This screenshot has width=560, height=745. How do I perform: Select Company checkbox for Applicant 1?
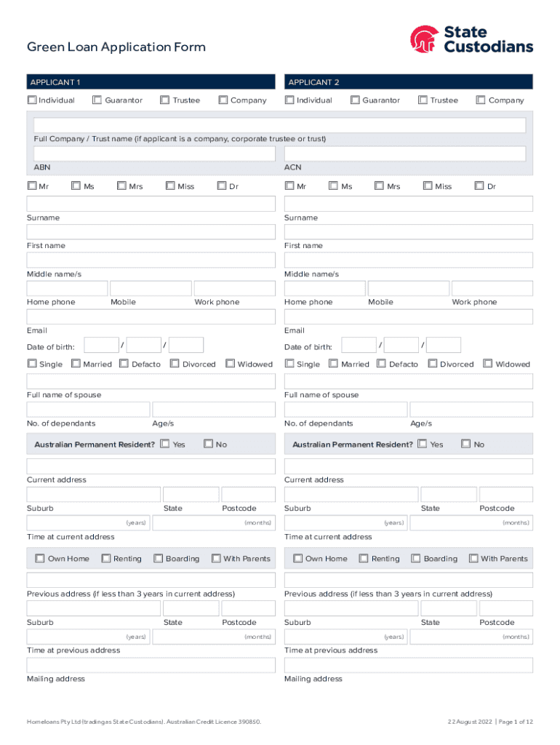223,100
